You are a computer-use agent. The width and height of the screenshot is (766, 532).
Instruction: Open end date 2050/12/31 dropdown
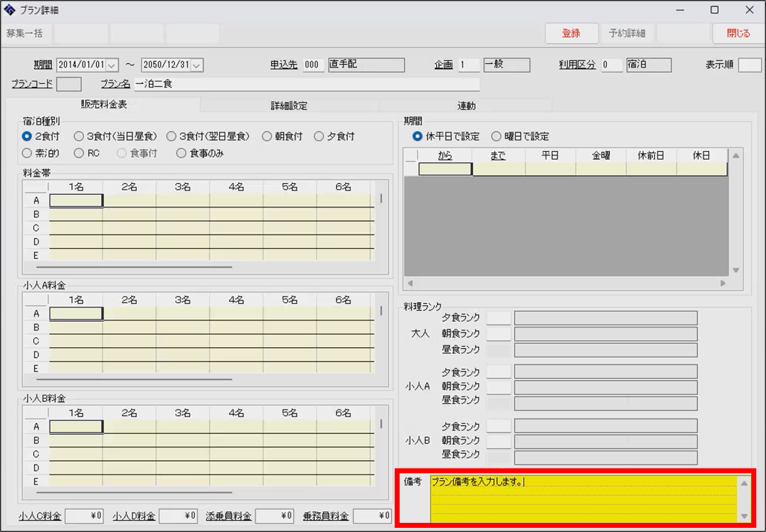[x=197, y=65]
